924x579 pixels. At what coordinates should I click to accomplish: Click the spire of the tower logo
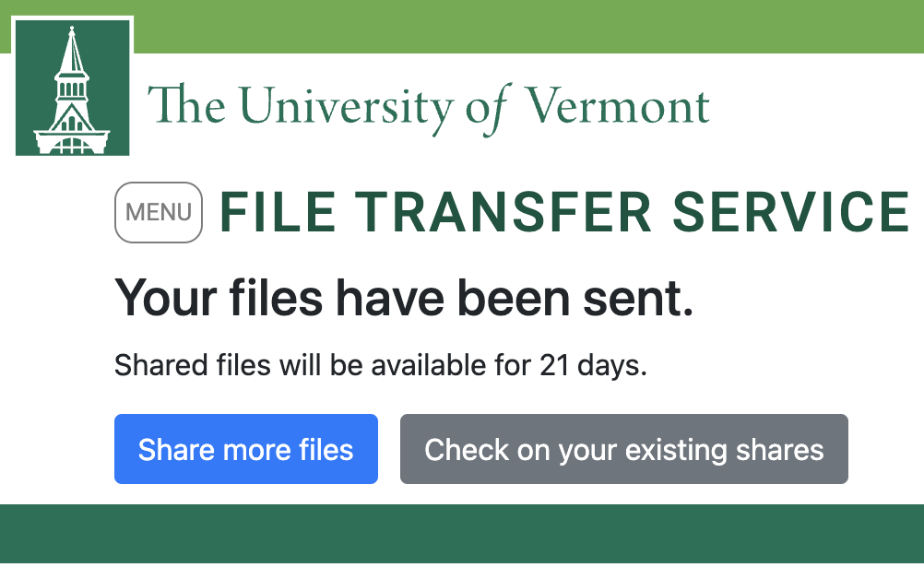(72, 50)
